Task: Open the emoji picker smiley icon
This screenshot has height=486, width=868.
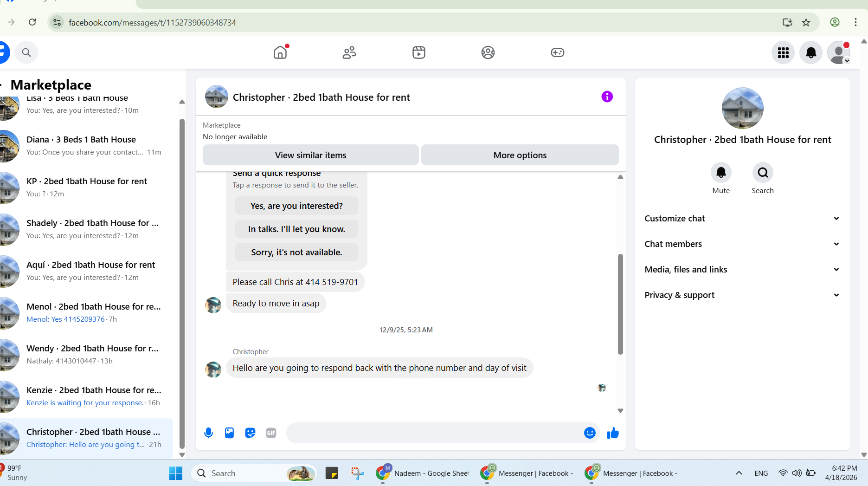Action: point(590,433)
